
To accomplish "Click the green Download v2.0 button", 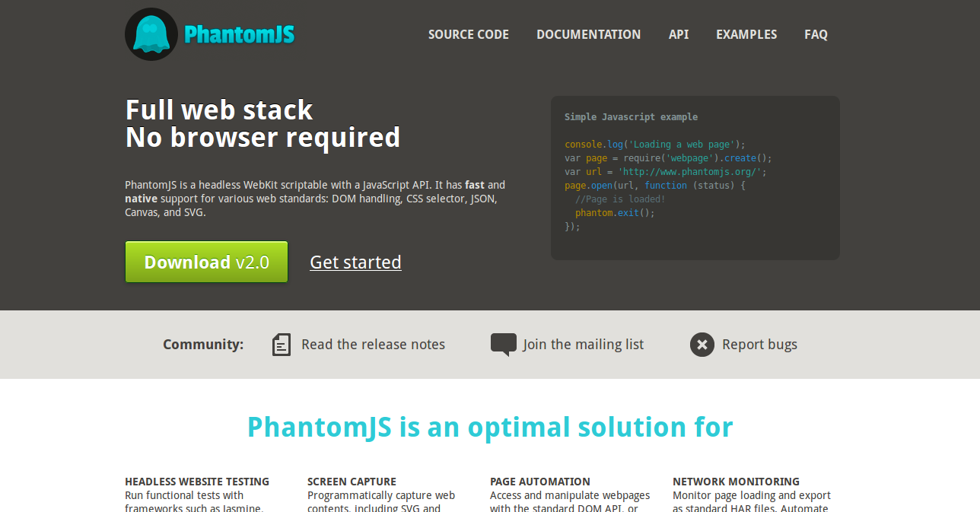I will [x=207, y=262].
